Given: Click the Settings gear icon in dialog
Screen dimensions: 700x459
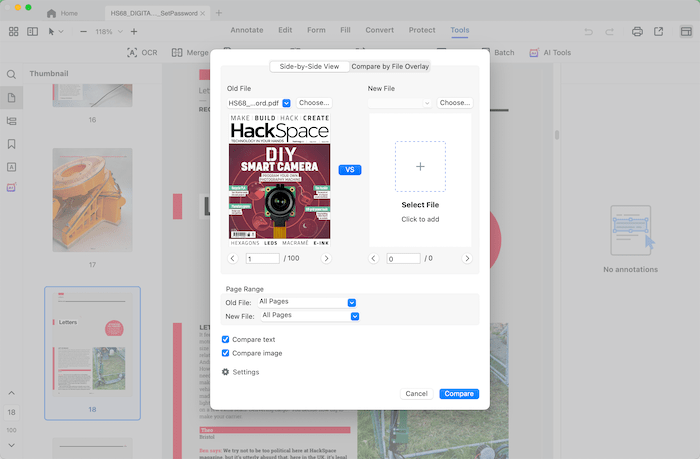Looking at the screenshot, I should coord(226,372).
